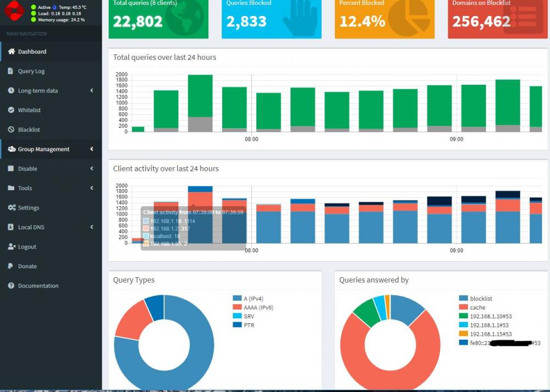Click the "Client activity over last 24 hours" heading
The height and width of the screenshot is (392, 550).
coord(166,169)
